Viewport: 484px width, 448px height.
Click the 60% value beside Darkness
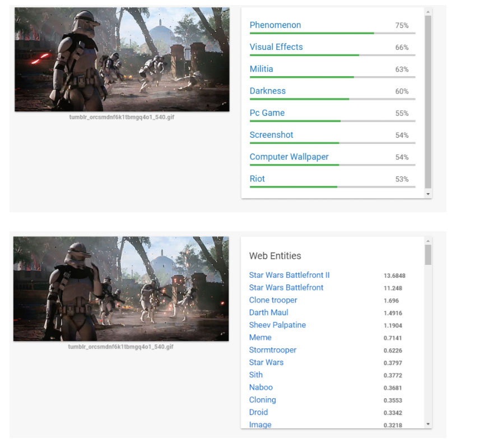402,92
